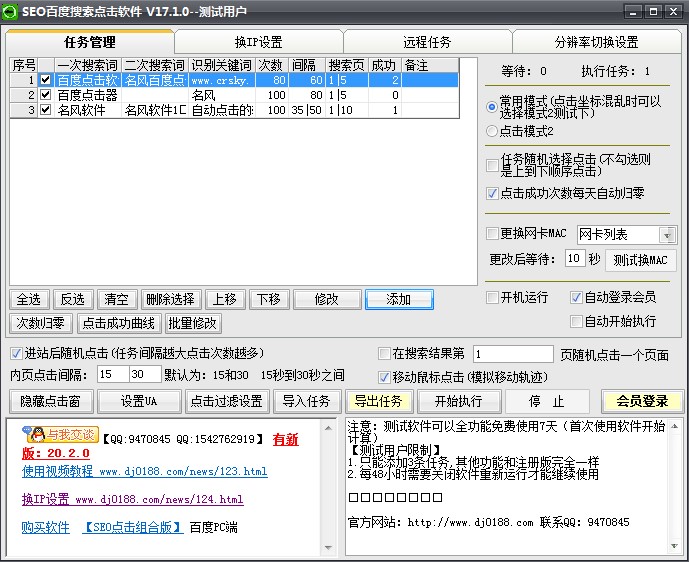Switch to the 换IP设置 tab

point(259,42)
